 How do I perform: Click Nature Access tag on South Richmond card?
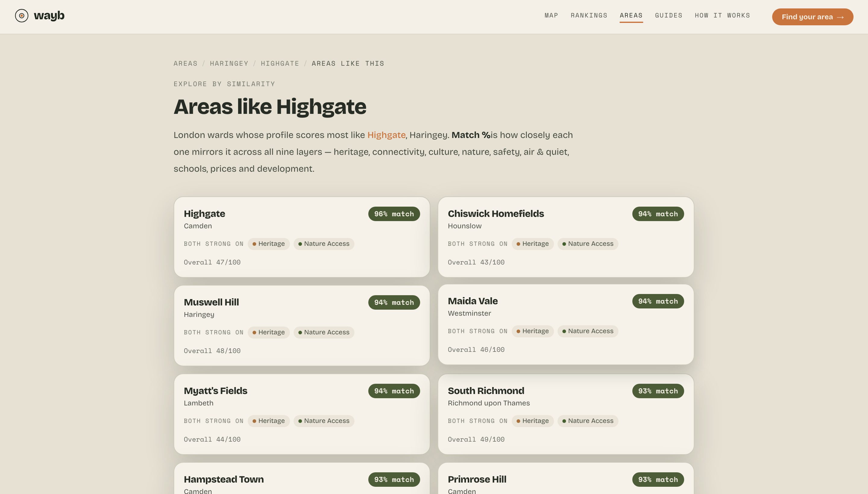[588, 421]
